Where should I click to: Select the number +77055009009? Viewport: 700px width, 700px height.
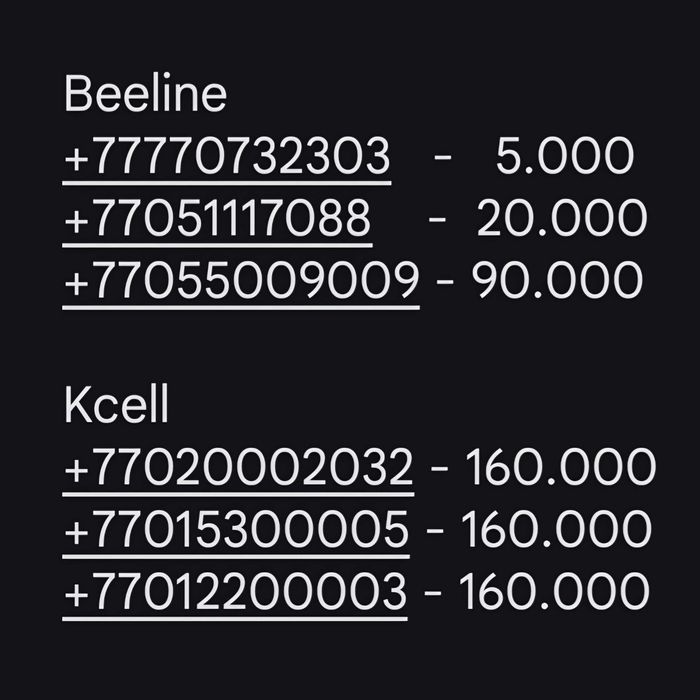[240, 282]
